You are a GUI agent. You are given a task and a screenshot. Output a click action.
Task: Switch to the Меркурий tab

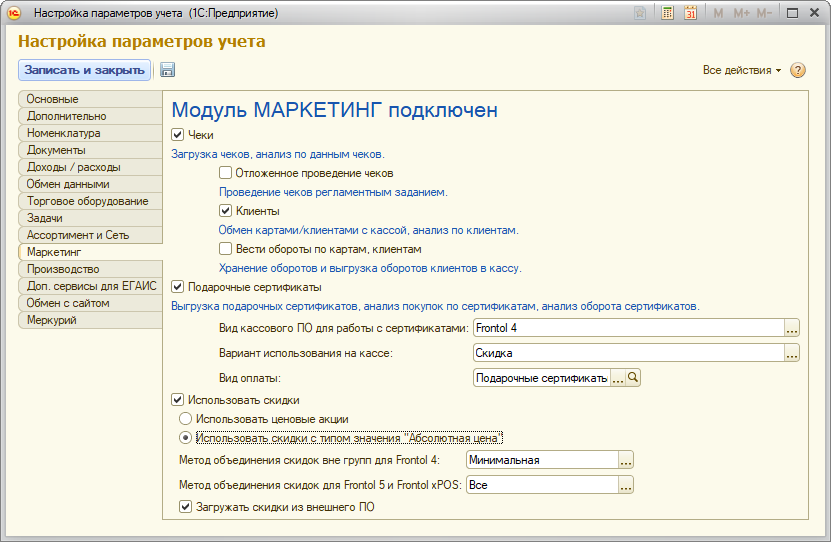point(90,319)
